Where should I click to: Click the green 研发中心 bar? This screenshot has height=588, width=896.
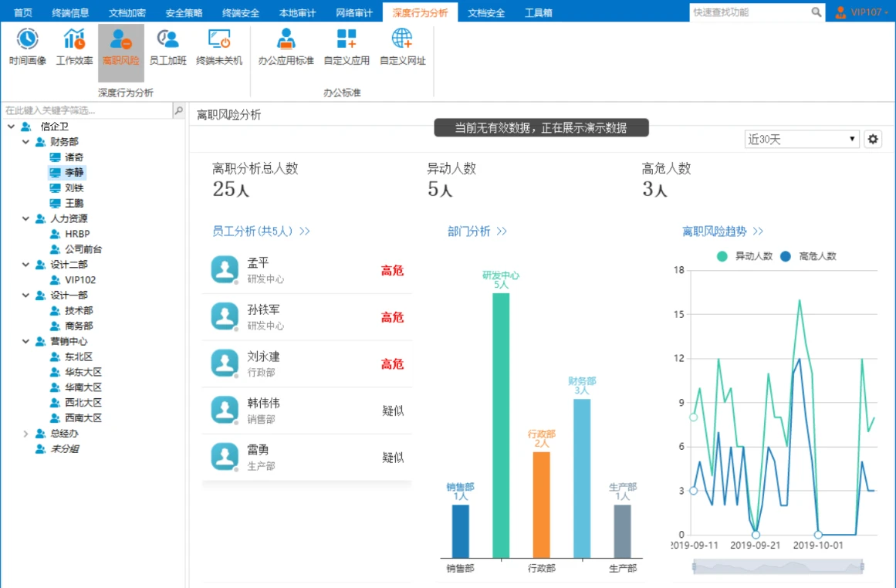click(x=501, y=425)
